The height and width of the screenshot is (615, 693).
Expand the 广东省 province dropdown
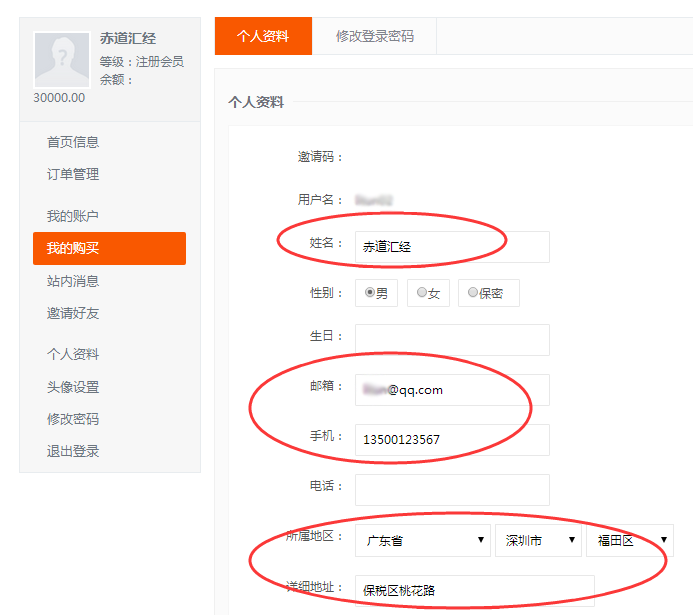(x=422, y=541)
